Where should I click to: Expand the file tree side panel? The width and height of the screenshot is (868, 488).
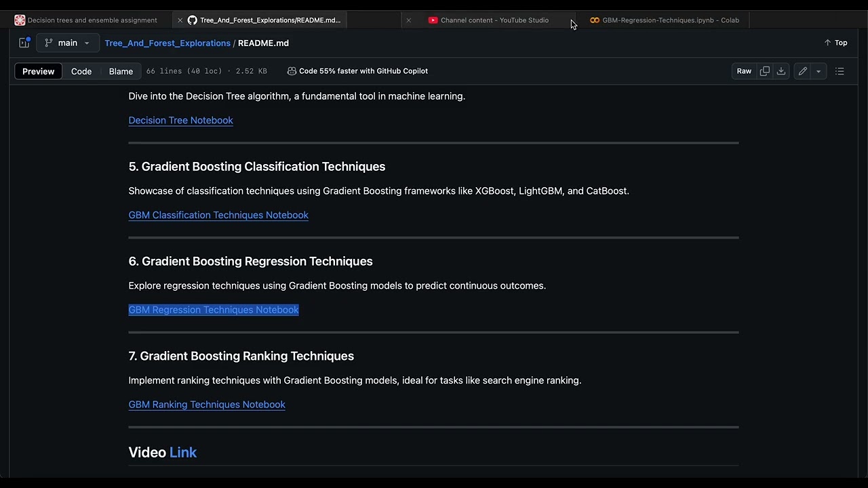coord(24,43)
